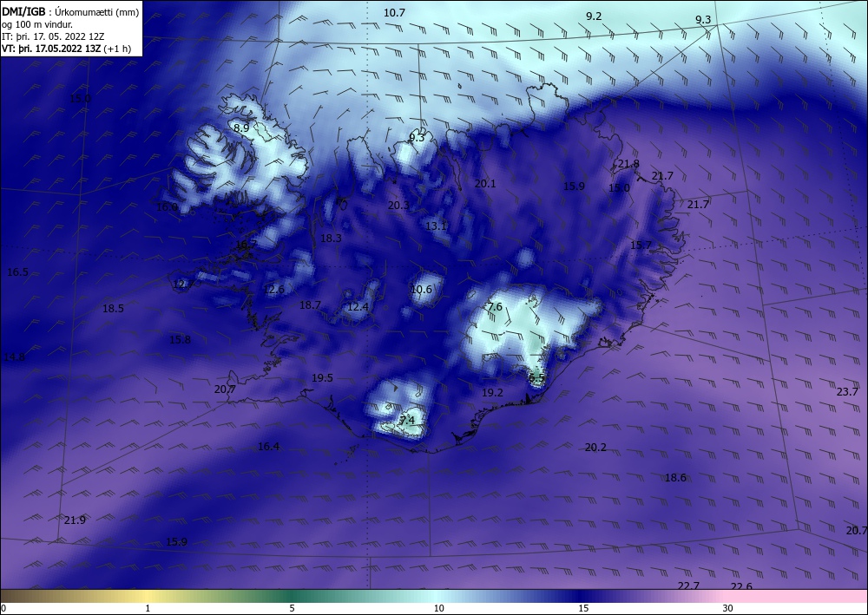The image size is (868, 615).
Task: Select the 18.7 value on the map
Action: point(310,304)
